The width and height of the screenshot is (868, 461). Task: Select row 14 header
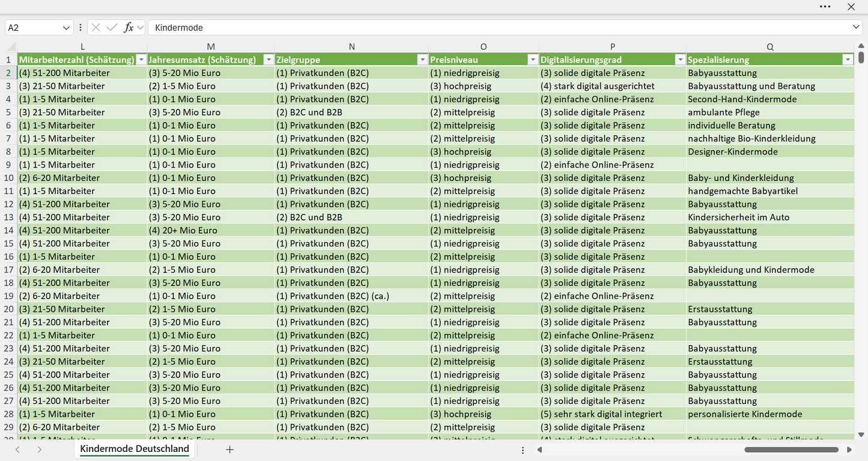coord(9,230)
